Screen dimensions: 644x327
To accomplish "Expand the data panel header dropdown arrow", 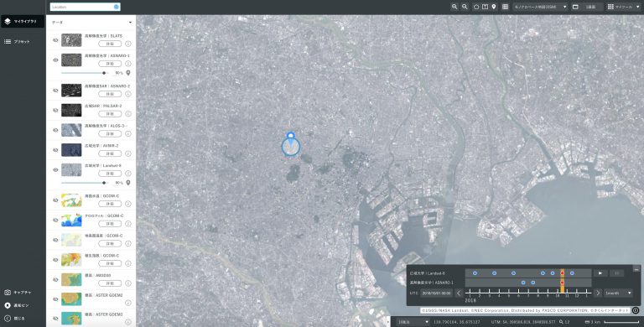I will click(x=130, y=23).
